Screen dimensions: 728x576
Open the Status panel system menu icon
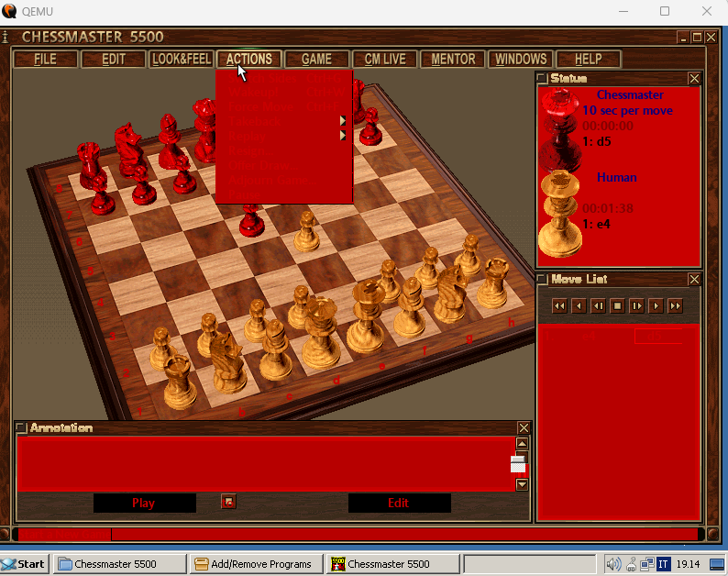tap(541, 78)
